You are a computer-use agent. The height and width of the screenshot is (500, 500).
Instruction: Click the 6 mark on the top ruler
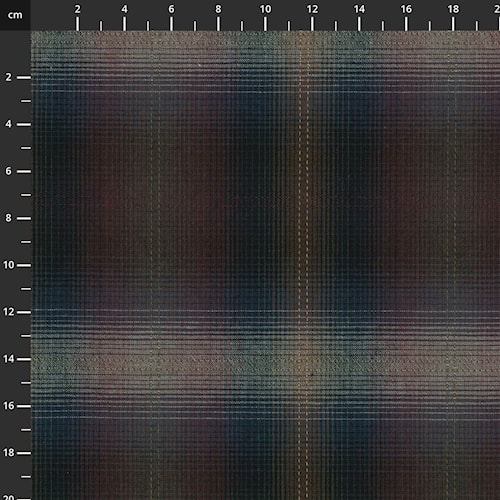(171, 9)
